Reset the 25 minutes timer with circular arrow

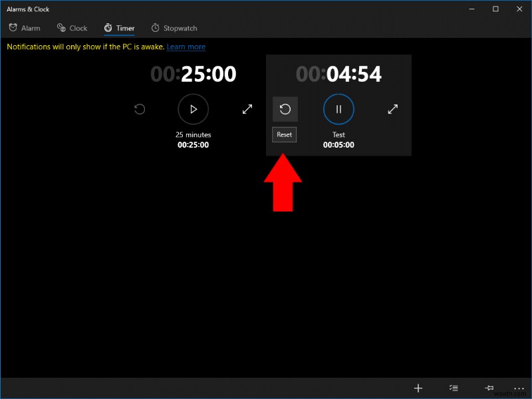[139, 109]
